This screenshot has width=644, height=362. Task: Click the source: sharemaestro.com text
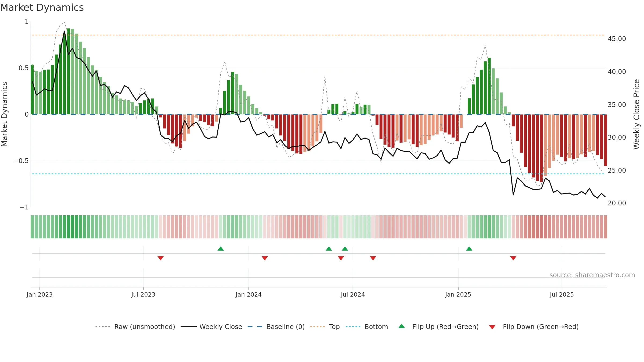tap(592, 275)
